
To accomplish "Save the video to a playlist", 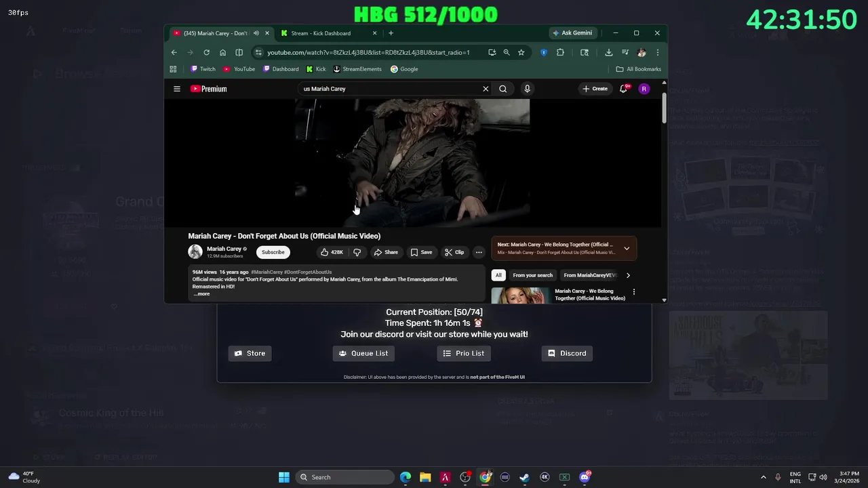I will tap(421, 252).
